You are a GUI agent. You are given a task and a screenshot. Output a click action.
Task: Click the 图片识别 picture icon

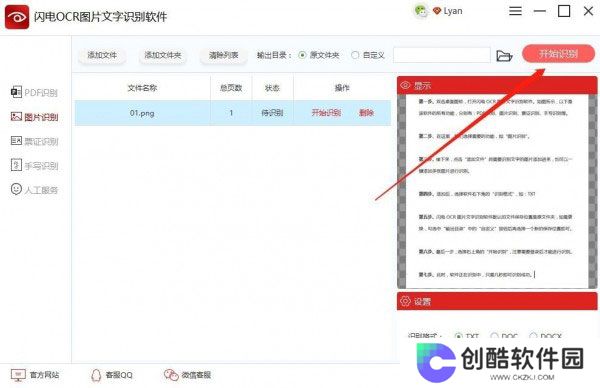16,116
